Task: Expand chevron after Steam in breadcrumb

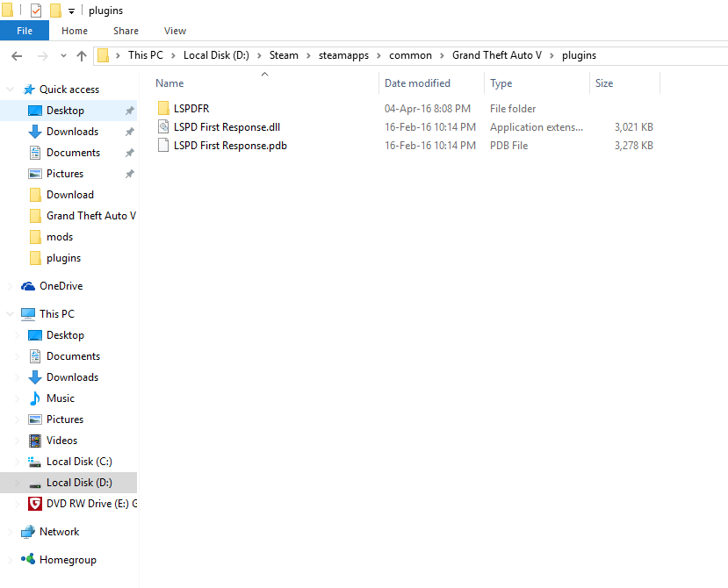Action: pos(308,55)
